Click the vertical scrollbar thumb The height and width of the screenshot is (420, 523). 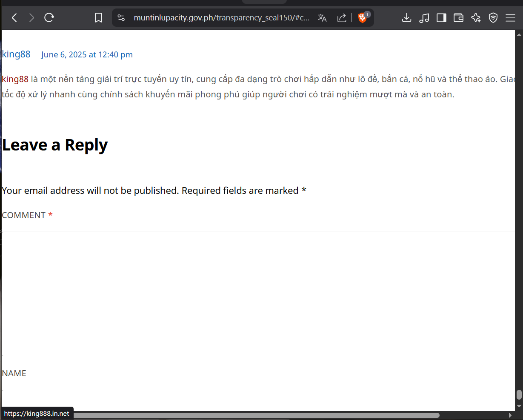[519, 394]
